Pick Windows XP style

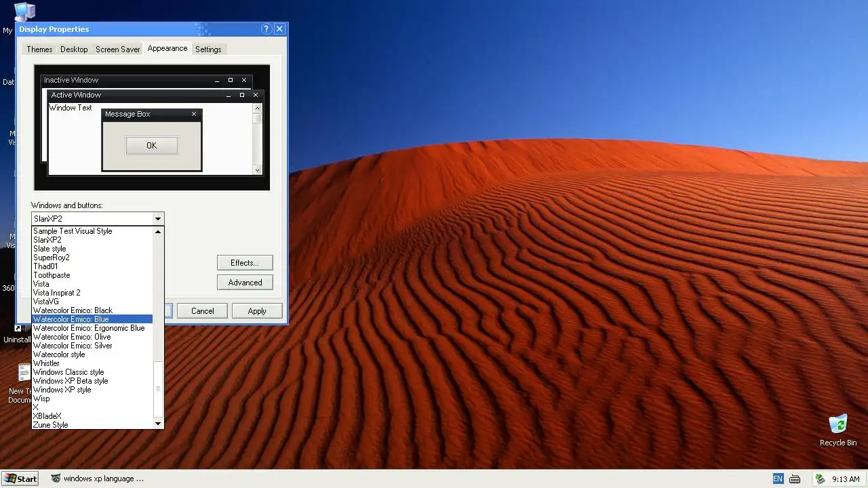[92, 390]
